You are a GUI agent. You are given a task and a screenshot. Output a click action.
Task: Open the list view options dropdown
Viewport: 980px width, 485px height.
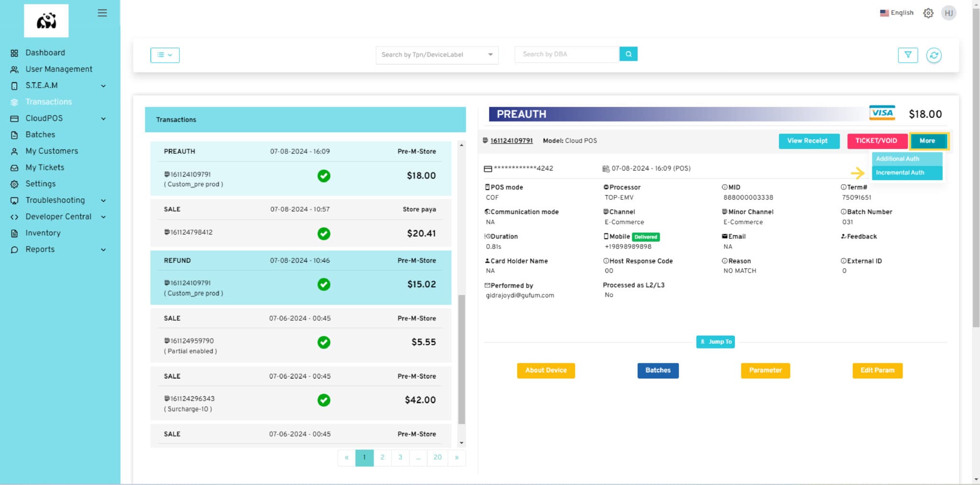tap(165, 55)
